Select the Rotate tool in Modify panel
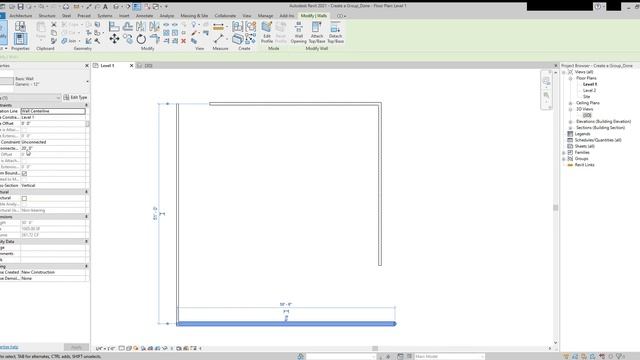 141,39
